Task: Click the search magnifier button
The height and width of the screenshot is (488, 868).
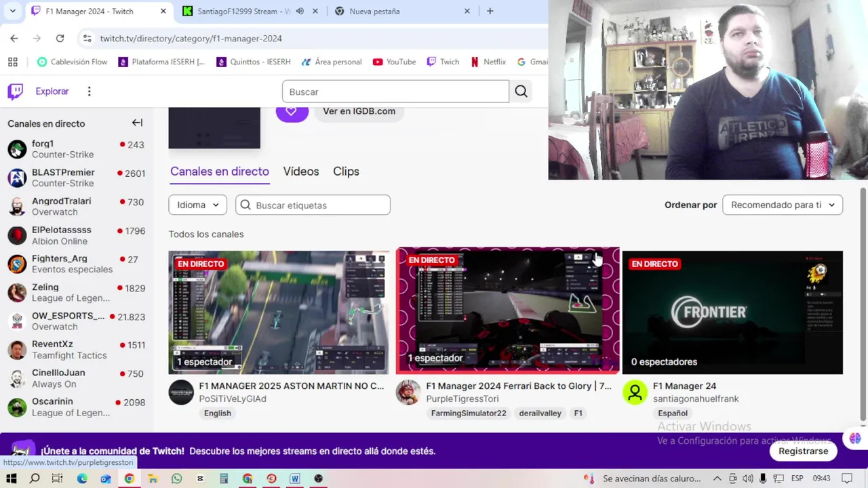Action: click(521, 91)
